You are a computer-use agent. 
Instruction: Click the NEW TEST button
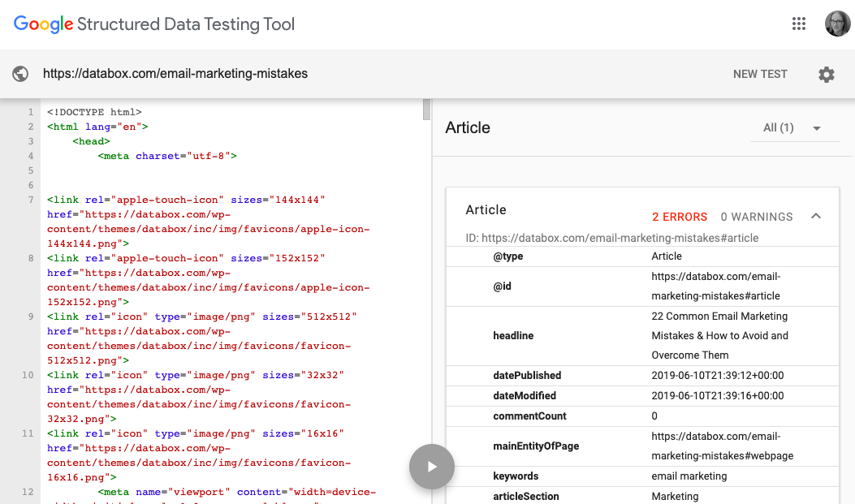(760, 74)
